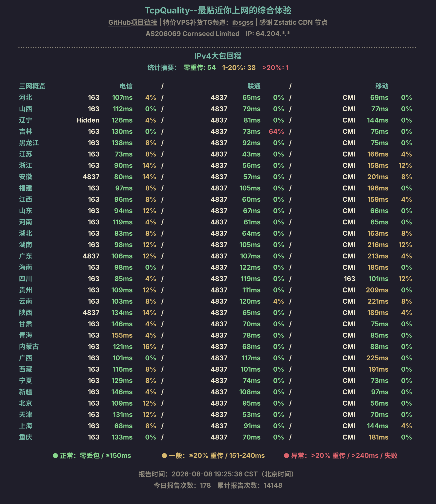Click the TcpQuality page title
Screen dimensions: 436x504
click(x=218, y=10)
